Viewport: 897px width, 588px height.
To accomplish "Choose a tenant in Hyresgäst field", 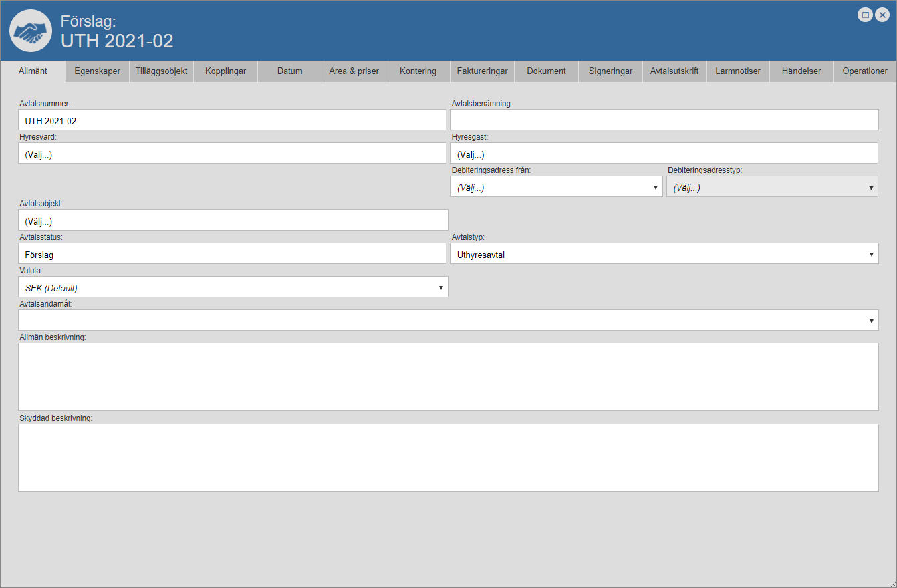I will 663,154.
